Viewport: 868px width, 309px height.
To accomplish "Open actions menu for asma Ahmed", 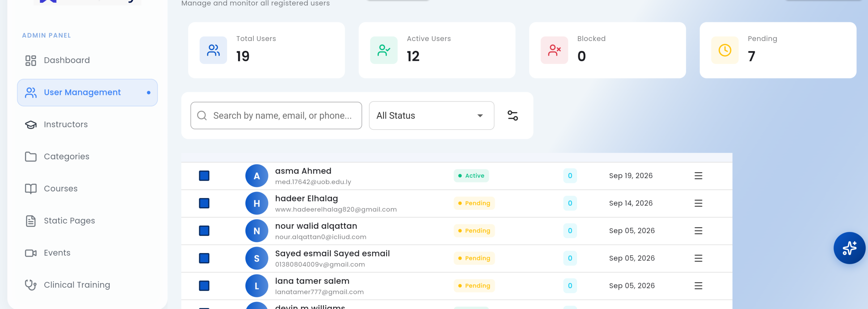I will pyautogui.click(x=698, y=176).
